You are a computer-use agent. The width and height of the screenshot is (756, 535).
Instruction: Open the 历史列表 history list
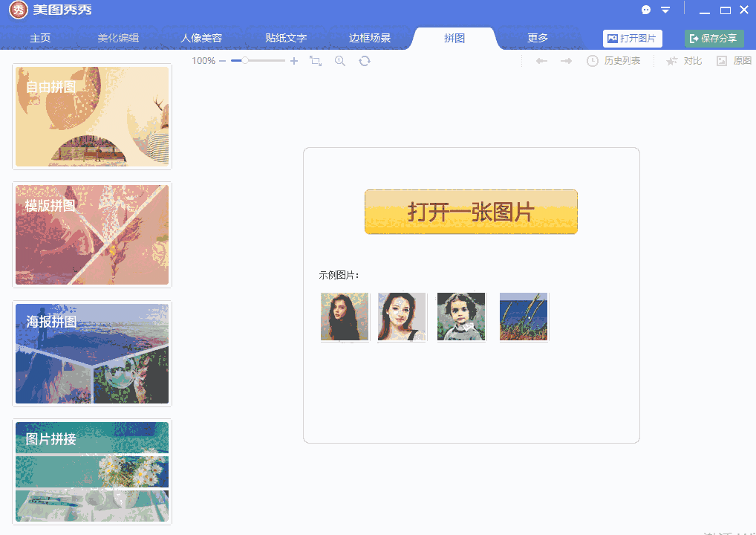(613, 61)
